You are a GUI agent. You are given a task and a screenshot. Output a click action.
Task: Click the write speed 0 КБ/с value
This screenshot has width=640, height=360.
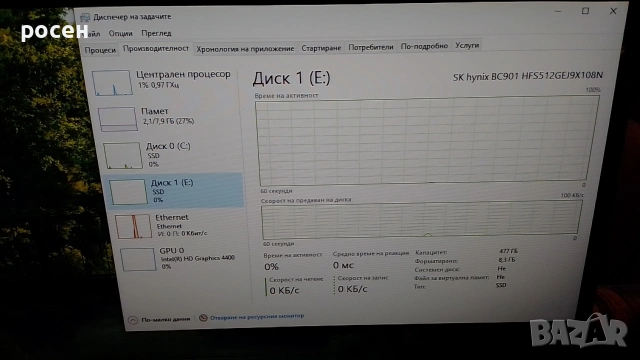pyautogui.click(x=352, y=289)
